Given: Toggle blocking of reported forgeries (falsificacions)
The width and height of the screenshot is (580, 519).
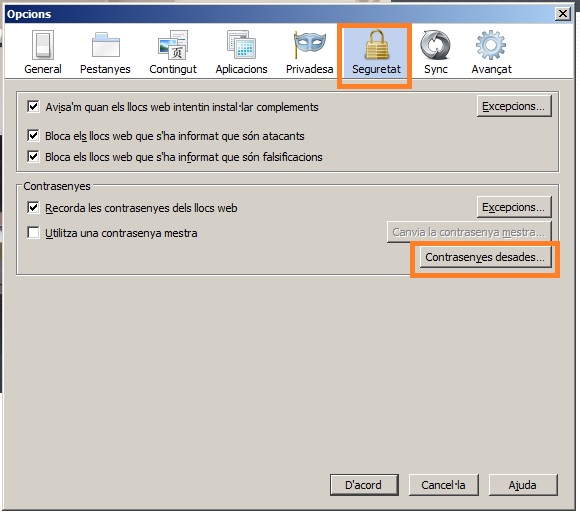Looking at the screenshot, I should coord(33,157).
